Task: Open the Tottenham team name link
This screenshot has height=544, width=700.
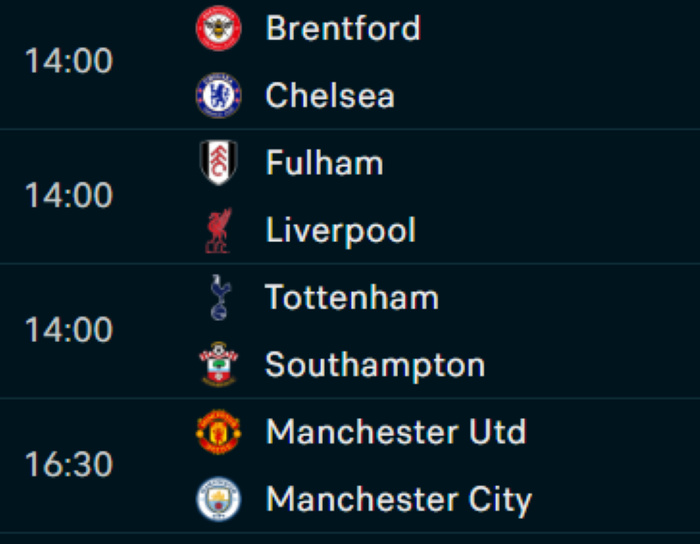Action: pos(352,298)
